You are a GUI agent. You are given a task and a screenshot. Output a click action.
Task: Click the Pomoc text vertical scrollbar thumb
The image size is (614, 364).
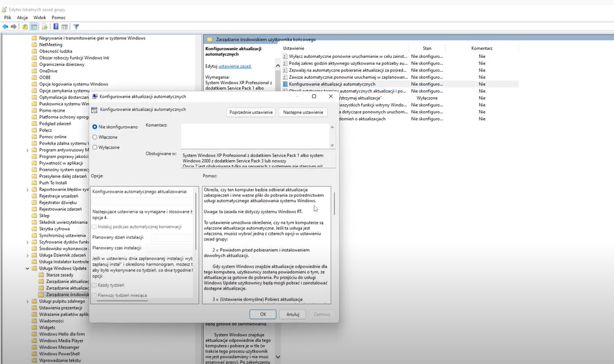click(334, 204)
